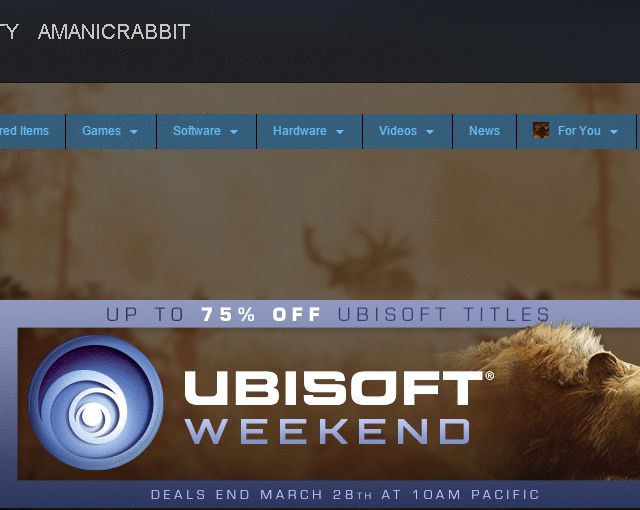Expand the Software dropdown arrow
This screenshot has width=640, height=510.
coord(233,132)
